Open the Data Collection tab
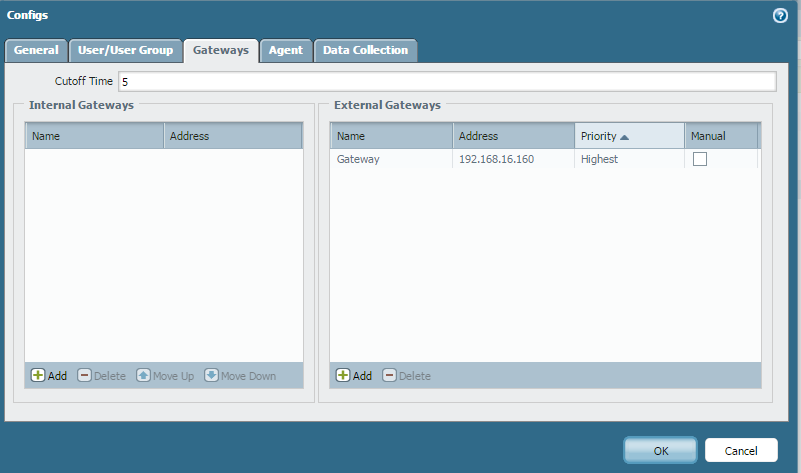Screen dimensions: 801x473 (365, 50)
